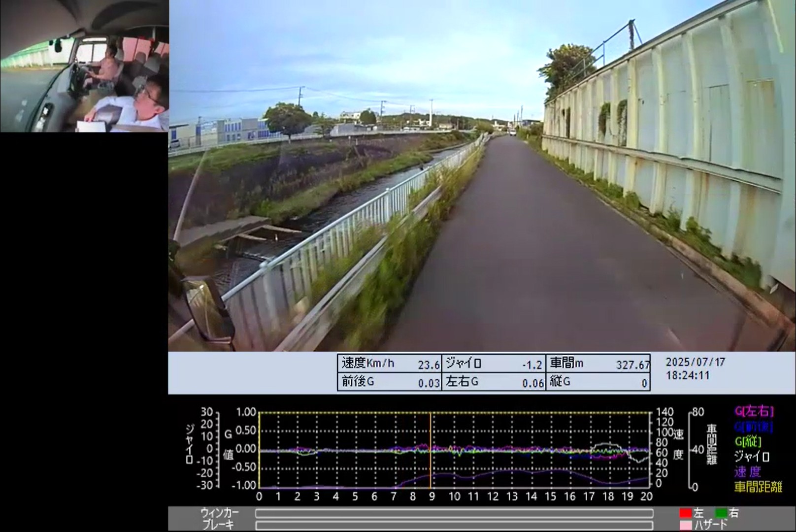
Task: Click the in-cabin camera thumbnail
Action: click(84, 66)
